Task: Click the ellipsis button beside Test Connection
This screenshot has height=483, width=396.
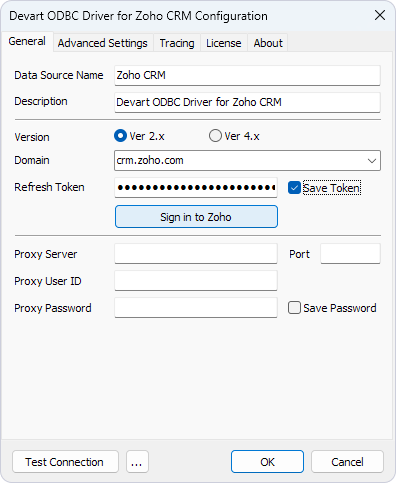Action: [137, 462]
